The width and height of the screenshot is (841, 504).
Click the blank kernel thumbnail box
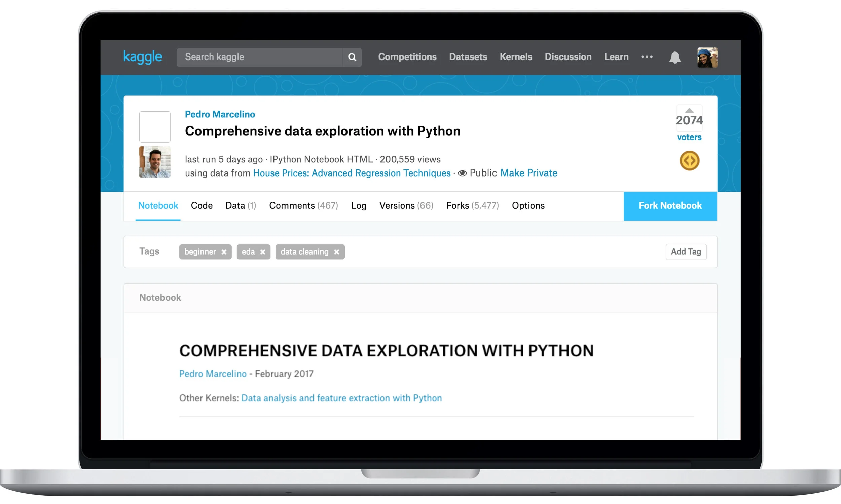point(155,127)
